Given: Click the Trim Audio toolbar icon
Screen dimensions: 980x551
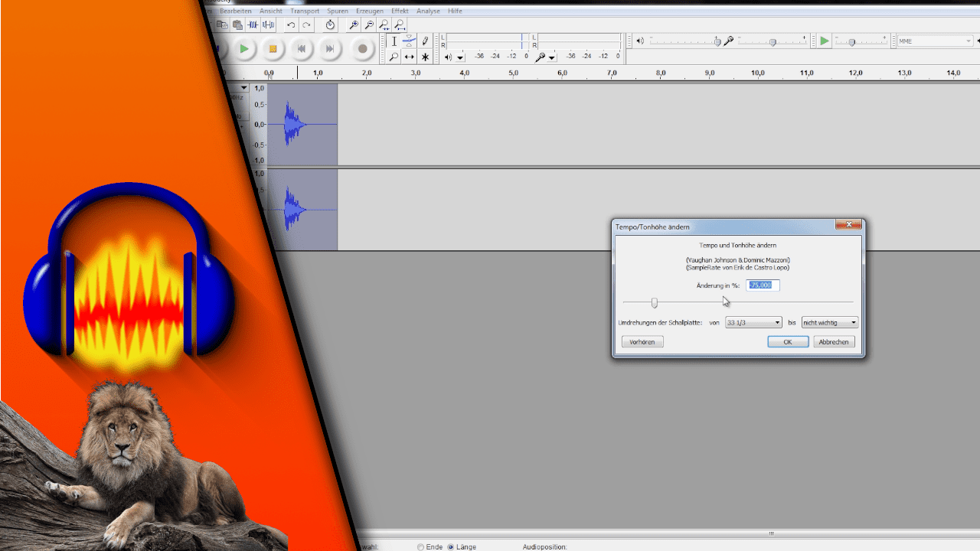Looking at the screenshot, I should click(x=252, y=24).
